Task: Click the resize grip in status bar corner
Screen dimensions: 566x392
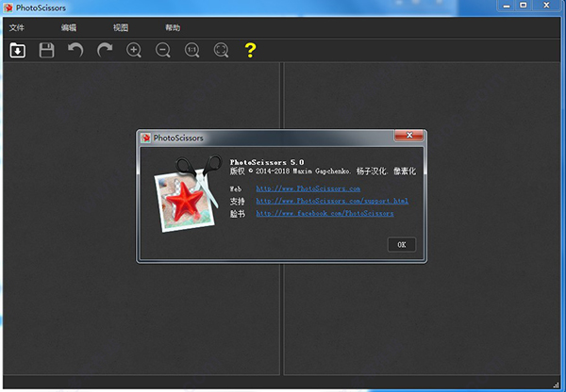Action: point(557,385)
